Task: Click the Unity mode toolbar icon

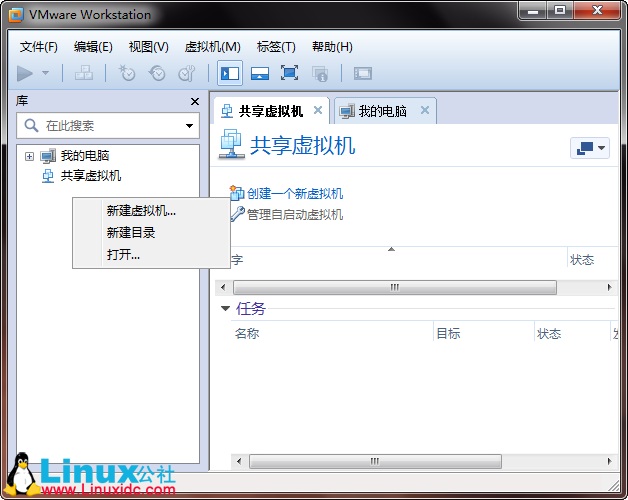Action: [320, 74]
